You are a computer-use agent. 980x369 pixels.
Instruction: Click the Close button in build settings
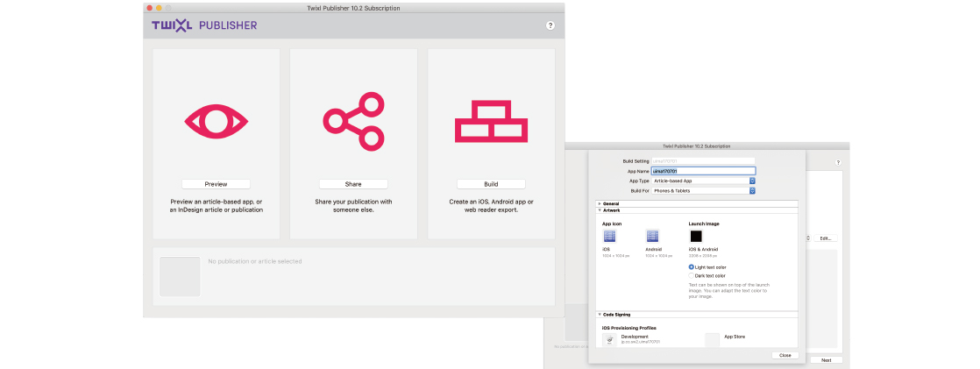tap(785, 355)
